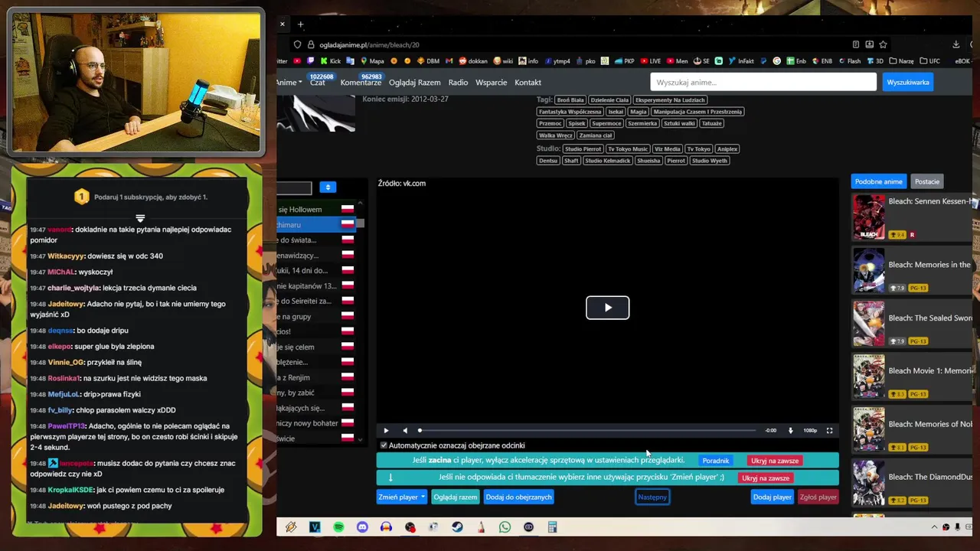Open the LIVE bookmark

650,61
